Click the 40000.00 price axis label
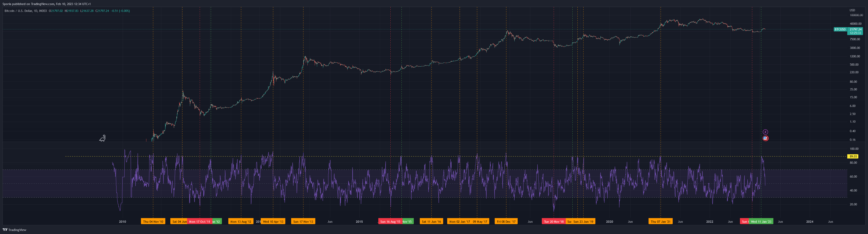Viewport: 868px width, 234px height. click(x=856, y=24)
